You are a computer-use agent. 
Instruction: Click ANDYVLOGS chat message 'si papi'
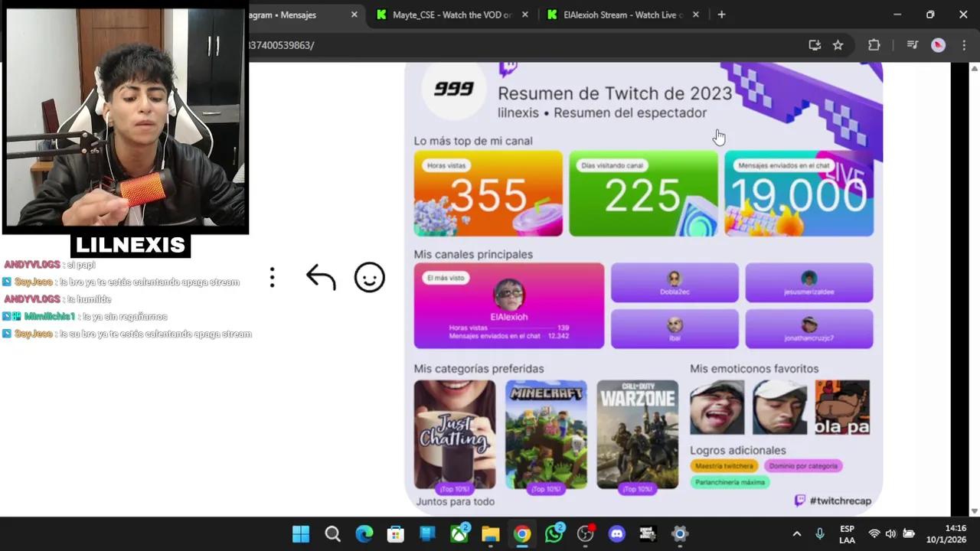point(50,265)
